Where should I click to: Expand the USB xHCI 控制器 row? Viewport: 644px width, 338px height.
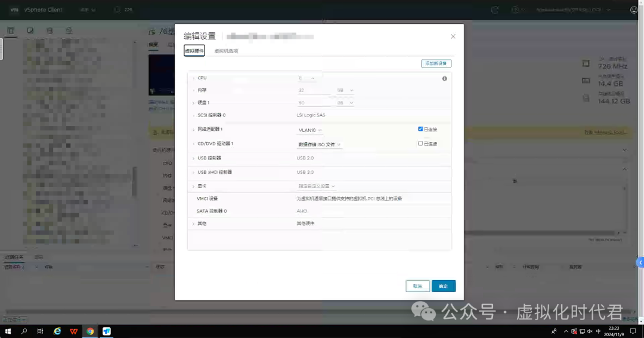click(x=193, y=173)
